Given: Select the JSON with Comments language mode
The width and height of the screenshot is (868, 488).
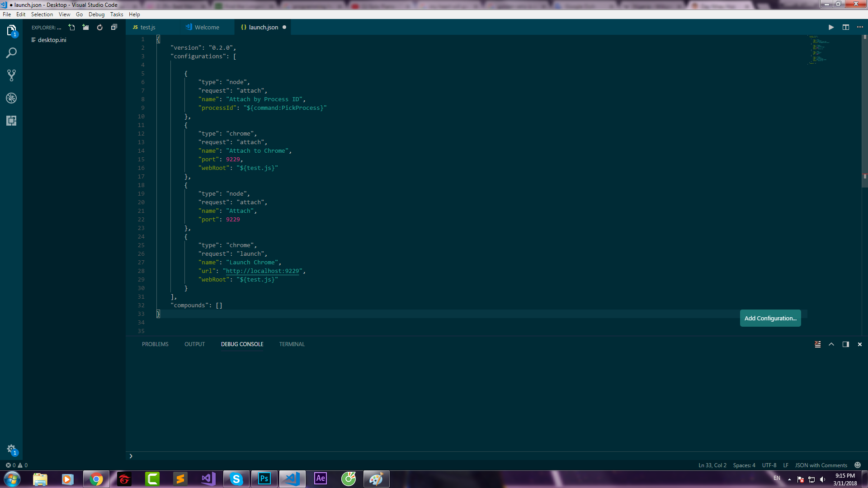Looking at the screenshot, I should 821,465.
